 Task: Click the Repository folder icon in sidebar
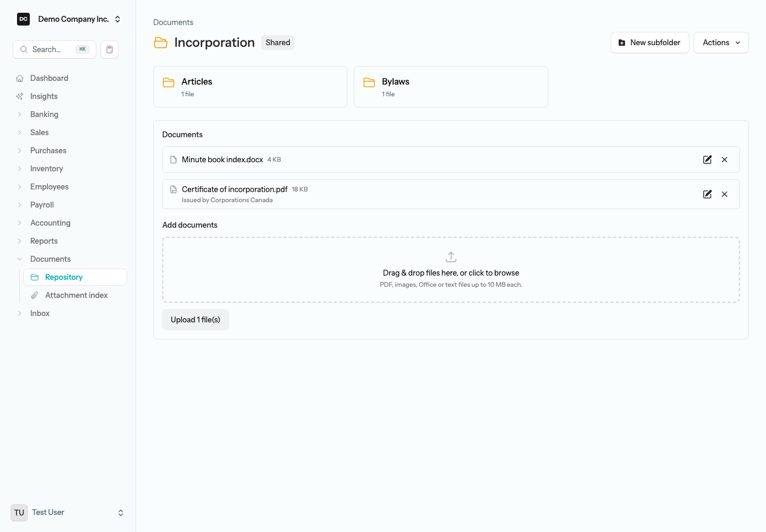pyautogui.click(x=35, y=277)
